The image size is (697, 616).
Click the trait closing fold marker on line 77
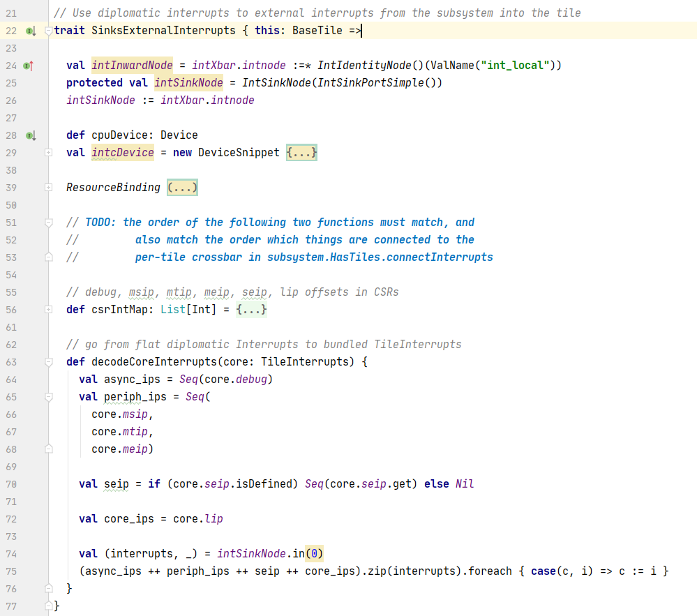pyautogui.click(x=49, y=606)
